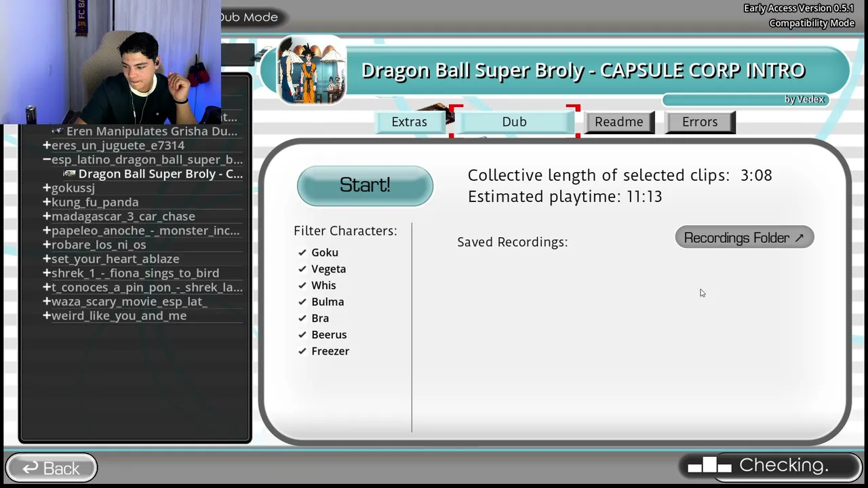Open the Readme tab
The image size is (868, 488).
[x=619, y=122]
